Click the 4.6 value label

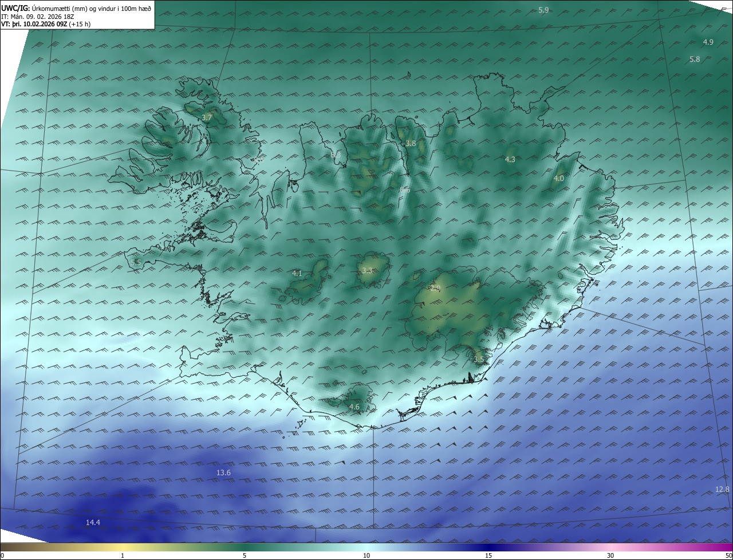coord(354,408)
